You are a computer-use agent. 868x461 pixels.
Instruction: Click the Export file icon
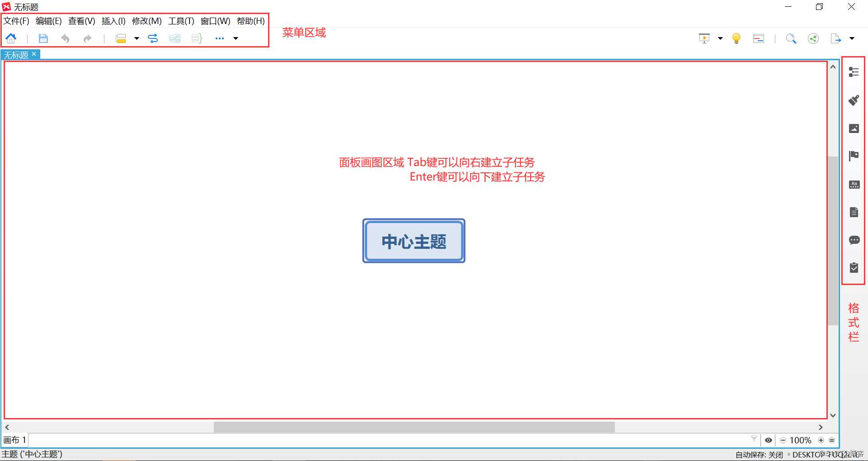(x=836, y=38)
